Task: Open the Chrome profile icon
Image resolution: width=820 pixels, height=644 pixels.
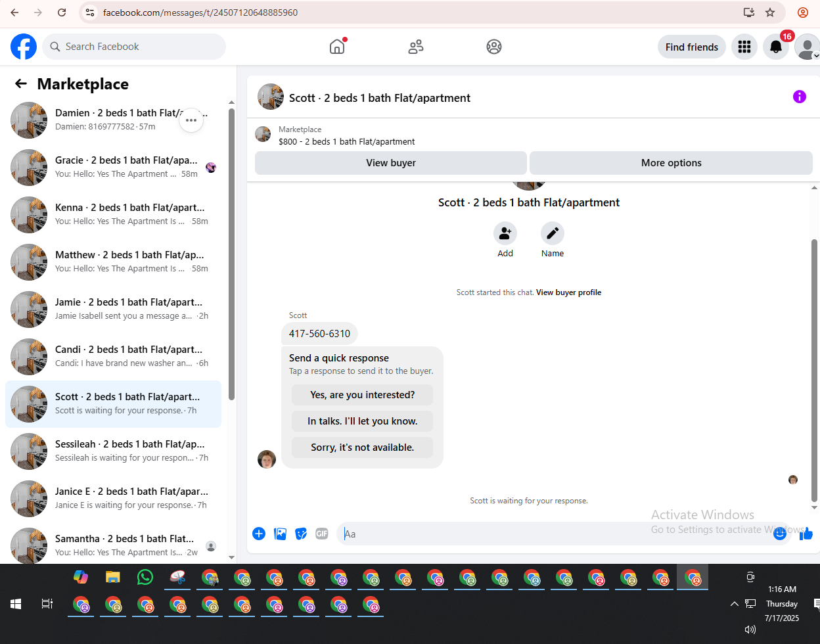Action: pyautogui.click(x=803, y=12)
